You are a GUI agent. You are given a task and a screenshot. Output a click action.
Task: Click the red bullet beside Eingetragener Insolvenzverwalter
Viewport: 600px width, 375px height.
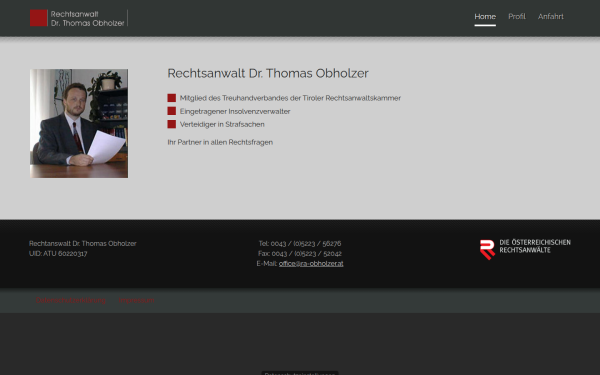click(x=171, y=111)
